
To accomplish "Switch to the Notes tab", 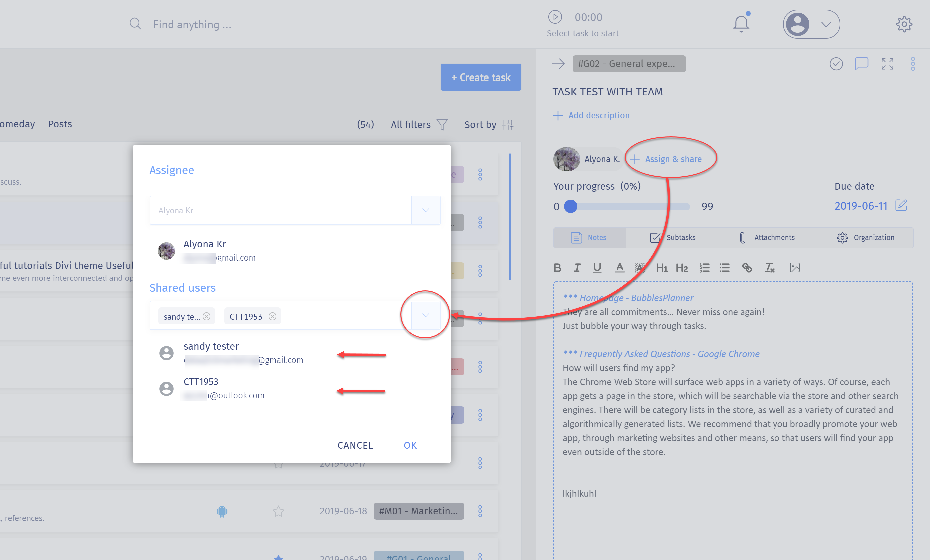I will click(x=590, y=238).
